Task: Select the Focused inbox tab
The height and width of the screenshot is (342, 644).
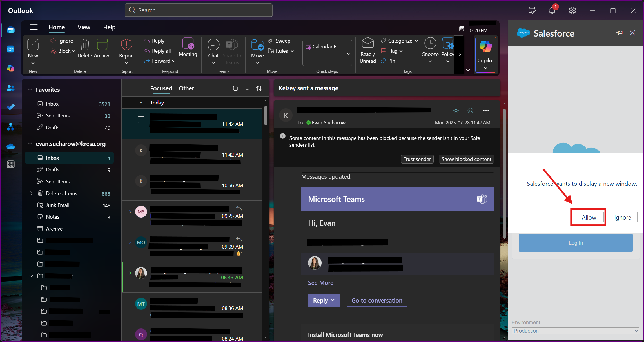Action: click(x=161, y=88)
